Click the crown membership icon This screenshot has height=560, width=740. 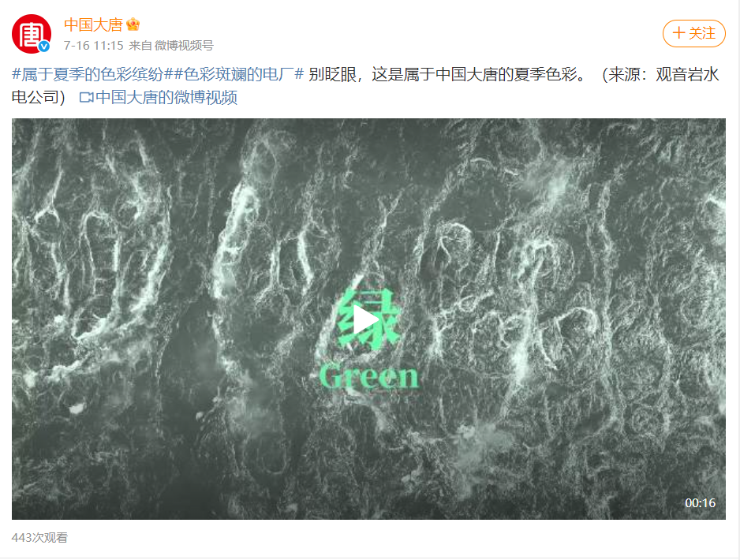pos(133,24)
